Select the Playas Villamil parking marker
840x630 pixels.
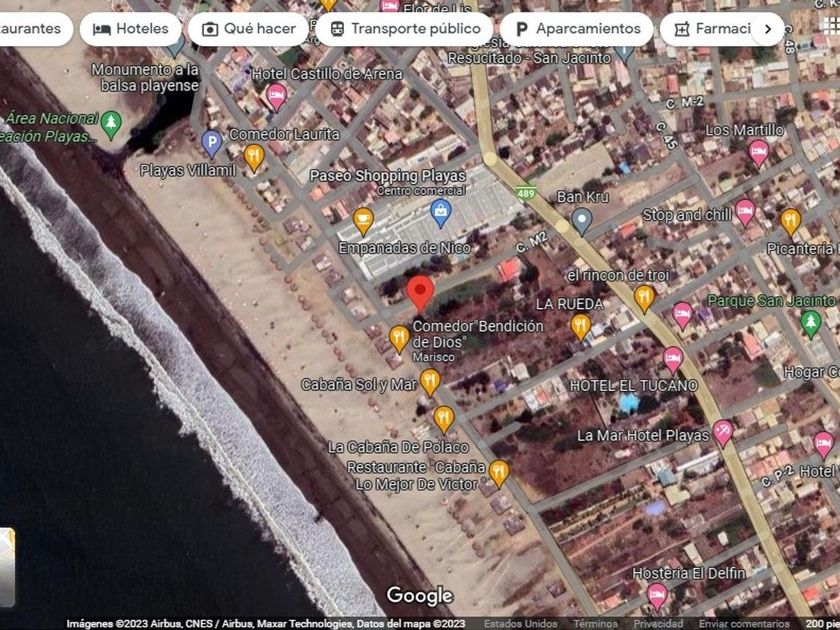pos(212,144)
